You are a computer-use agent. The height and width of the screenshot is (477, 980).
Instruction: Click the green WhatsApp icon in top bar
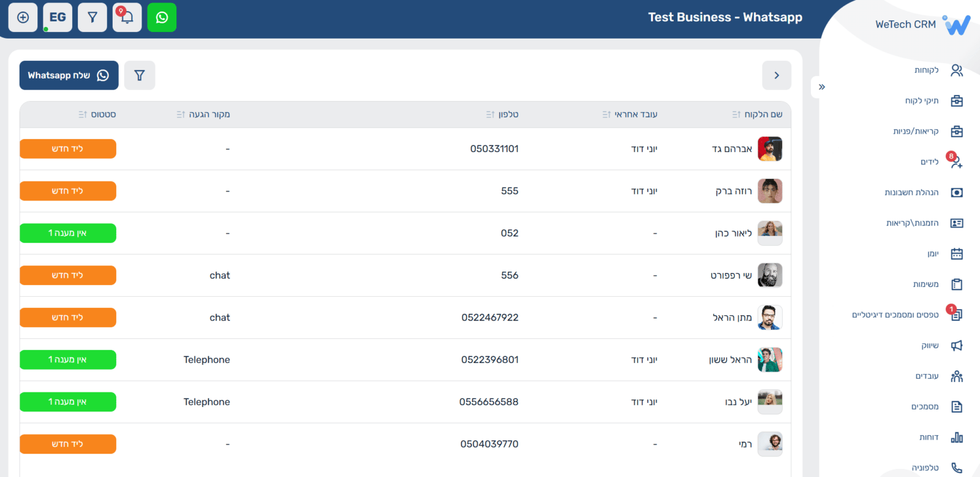pyautogui.click(x=162, y=17)
